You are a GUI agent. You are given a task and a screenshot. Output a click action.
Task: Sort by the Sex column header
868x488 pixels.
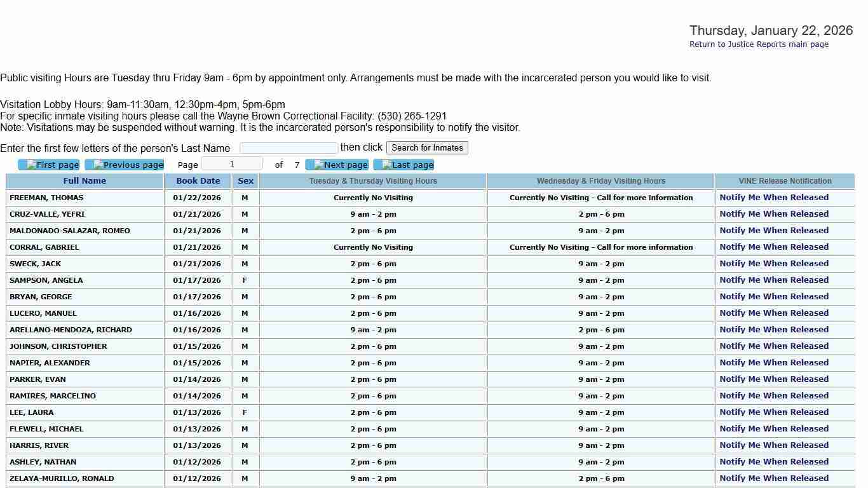[245, 181]
